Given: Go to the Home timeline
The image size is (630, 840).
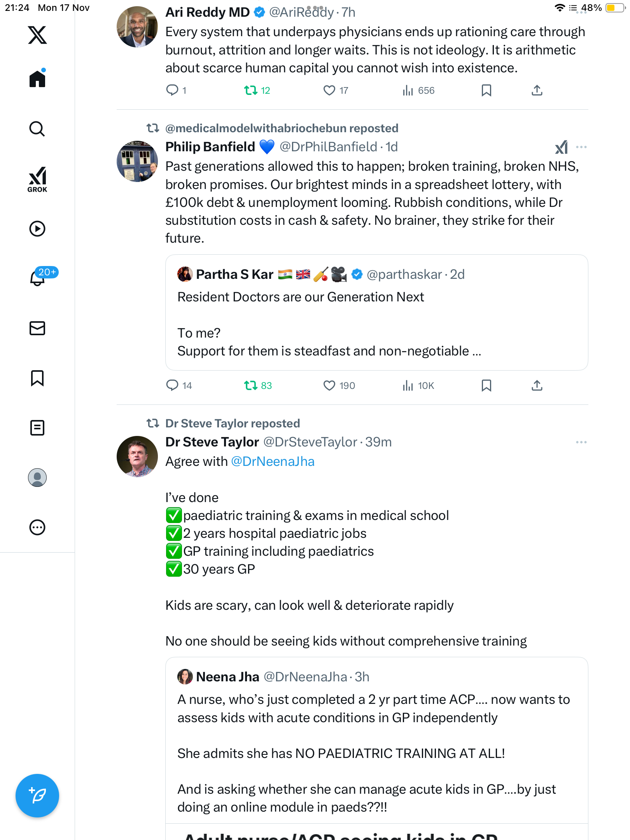Looking at the screenshot, I should (37, 79).
